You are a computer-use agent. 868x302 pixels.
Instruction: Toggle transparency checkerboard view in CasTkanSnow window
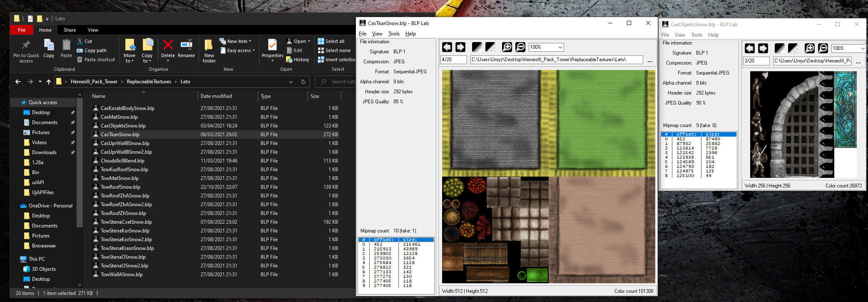click(x=490, y=47)
